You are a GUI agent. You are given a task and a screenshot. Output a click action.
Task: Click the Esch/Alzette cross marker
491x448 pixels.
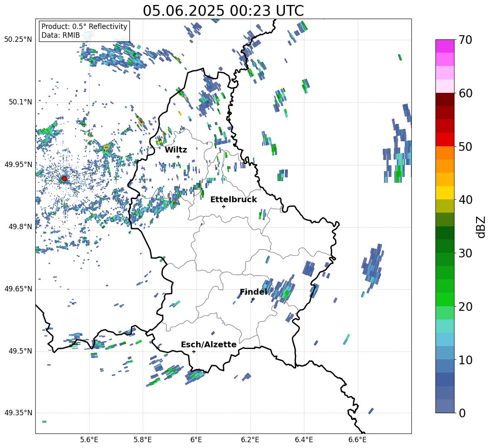194,351
